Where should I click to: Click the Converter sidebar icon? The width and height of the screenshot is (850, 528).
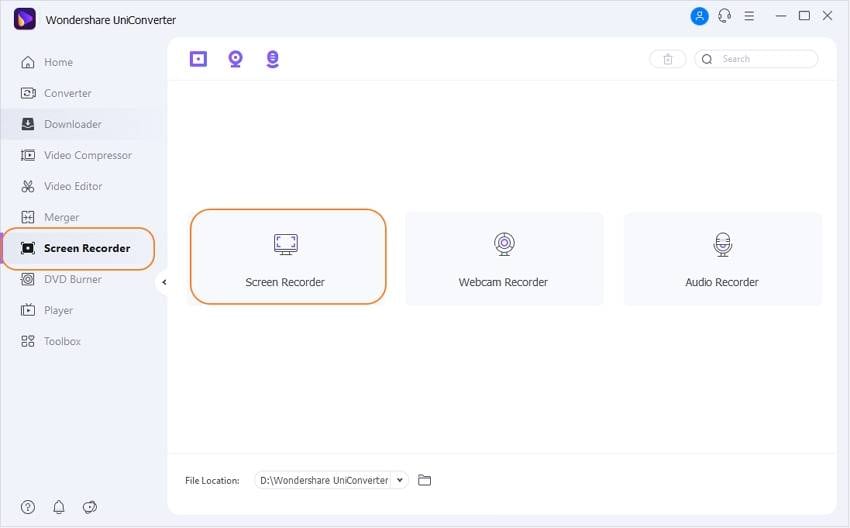pyautogui.click(x=28, y=93)
